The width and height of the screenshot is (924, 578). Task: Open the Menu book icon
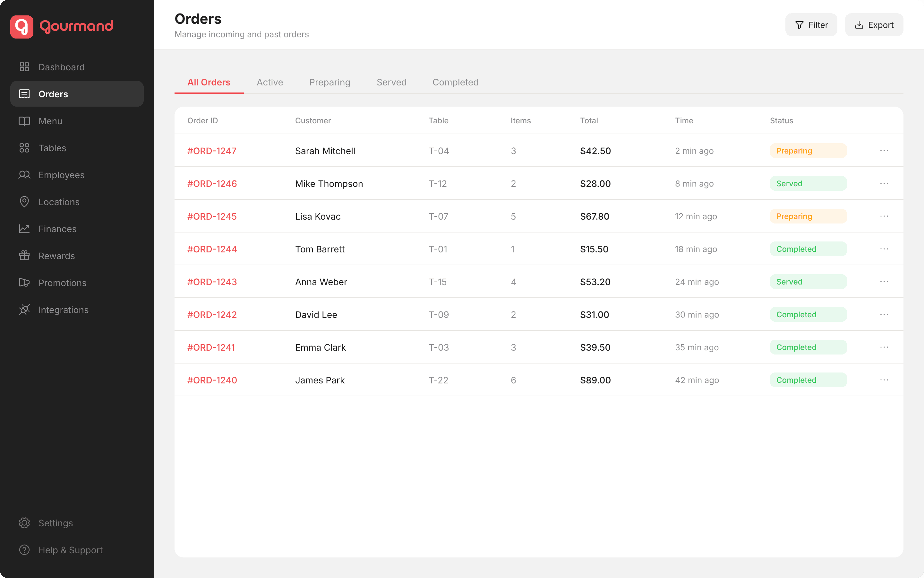24,121
